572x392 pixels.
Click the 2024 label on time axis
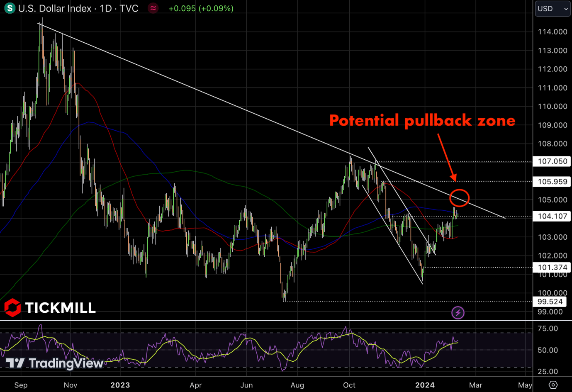(x=425, y=385)
